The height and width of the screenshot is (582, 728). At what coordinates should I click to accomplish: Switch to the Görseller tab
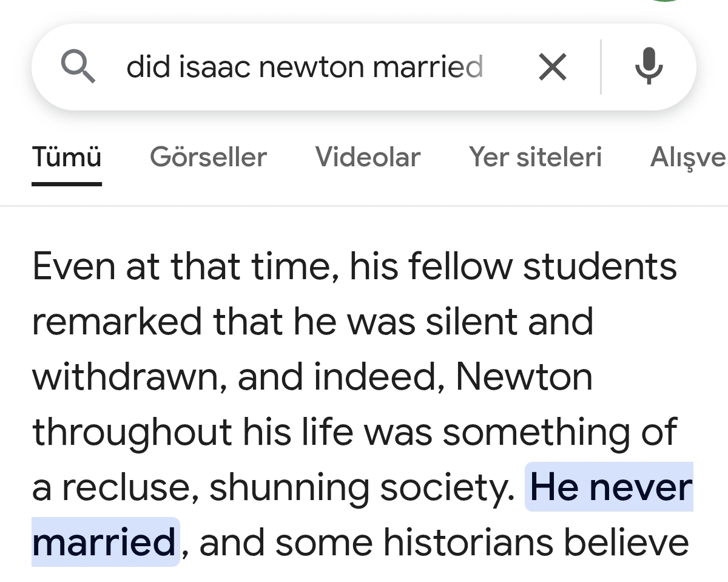click(x=208, y=157)
